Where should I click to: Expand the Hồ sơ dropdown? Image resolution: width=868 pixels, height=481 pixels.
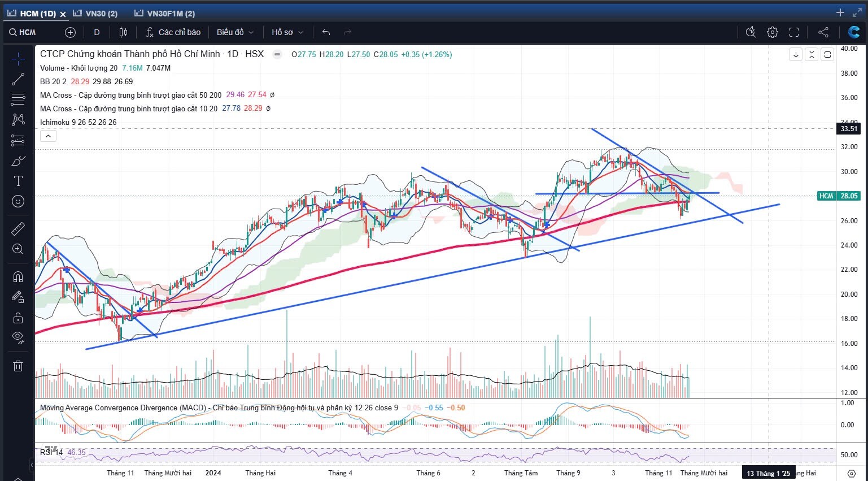coord(287,32)
